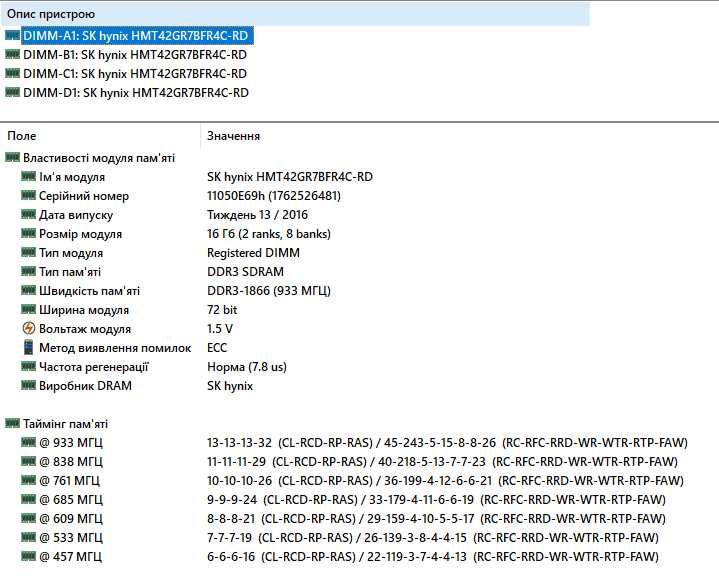Select the 'Таймінг пам'яті' group heading
Image resolution: width=719 pixels, height=579 pixels.
click(66, 424)
